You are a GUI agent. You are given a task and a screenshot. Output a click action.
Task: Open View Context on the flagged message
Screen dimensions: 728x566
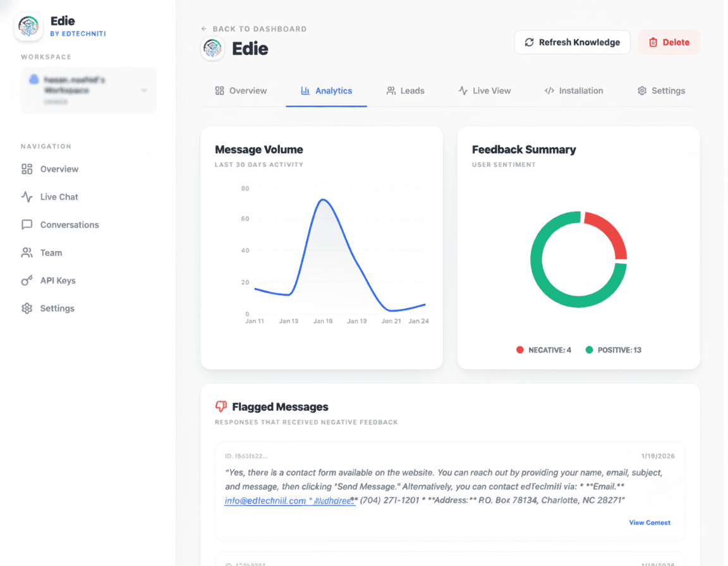[x=650, y=522]
